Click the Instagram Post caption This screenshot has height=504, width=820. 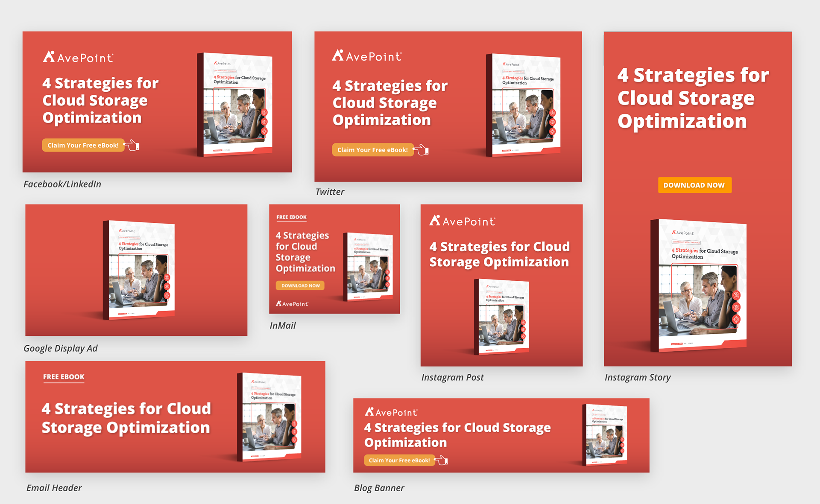click(x=453, y=377)
